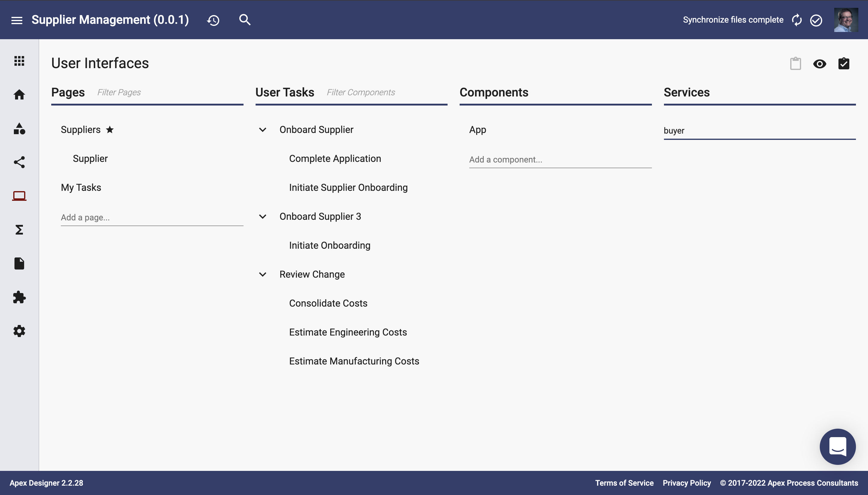868x495 pixels.
Task: Expand the Onboard Supplier task group
Action: tap(263, 129)
